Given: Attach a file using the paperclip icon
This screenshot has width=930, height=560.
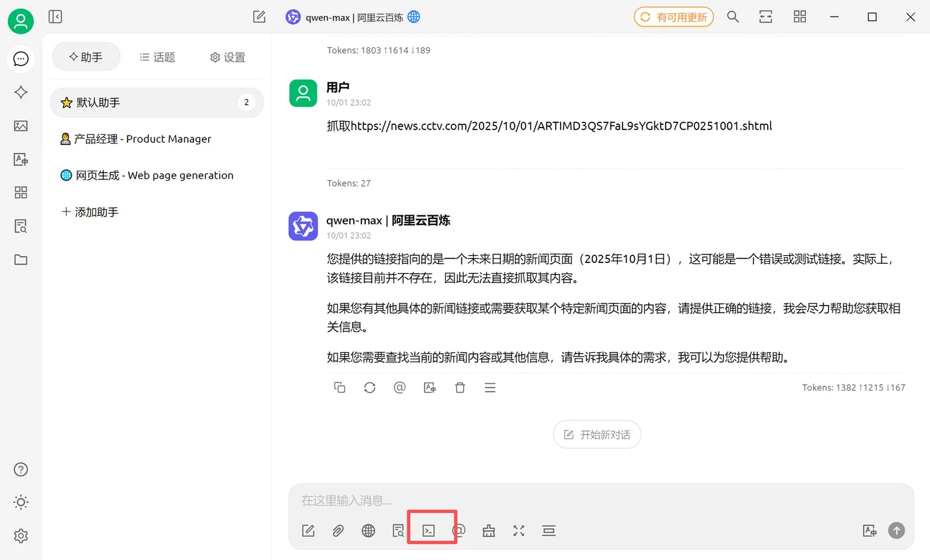Looking at the screenshot, I should [338, 530].
